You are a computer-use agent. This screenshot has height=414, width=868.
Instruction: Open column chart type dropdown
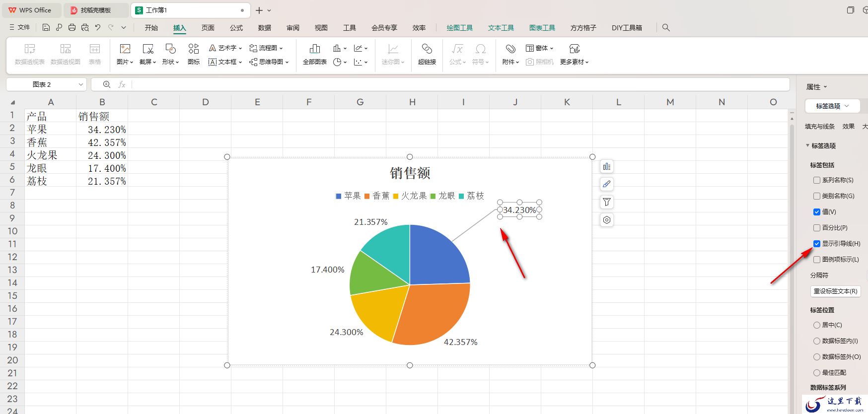(x=340, y=48)
